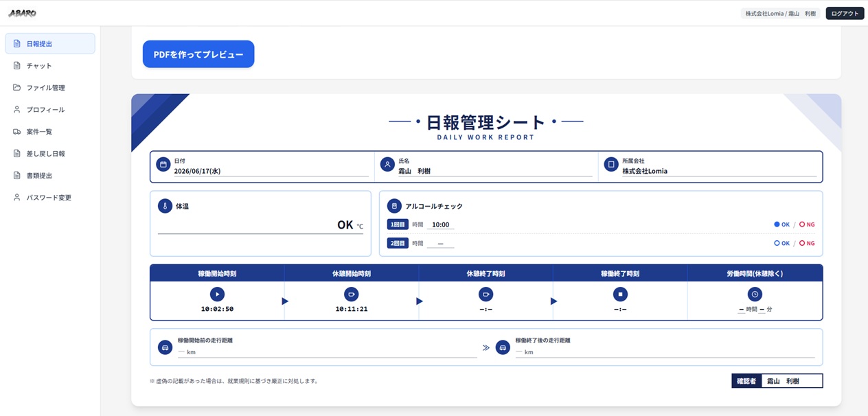Click PDFを作ってプレビュー button
Image resolution: width=868 pixels, height=416 pixels.
(x=198, y=54)
